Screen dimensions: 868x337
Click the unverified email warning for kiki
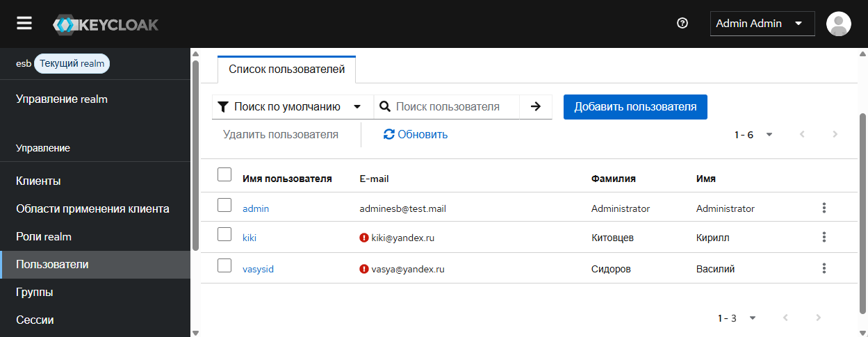[364, 238]
